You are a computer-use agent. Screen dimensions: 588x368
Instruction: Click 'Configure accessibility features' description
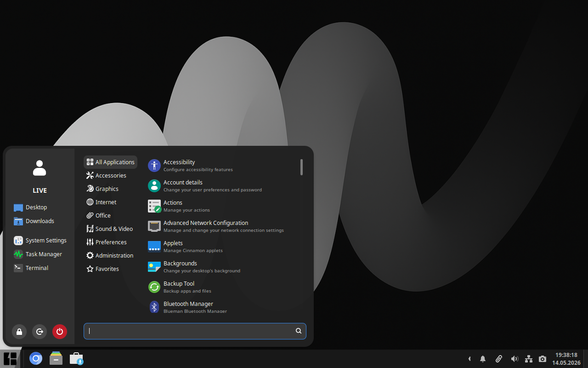(198, 170)
